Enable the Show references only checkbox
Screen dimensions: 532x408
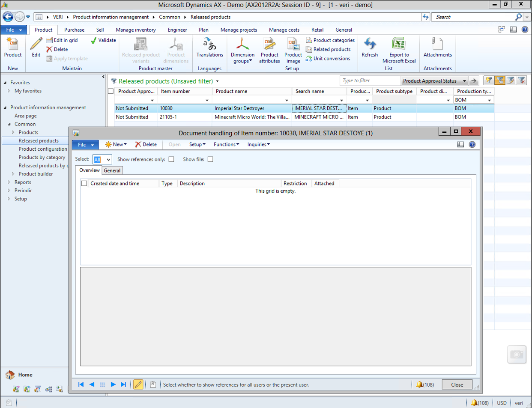[171, 159]
